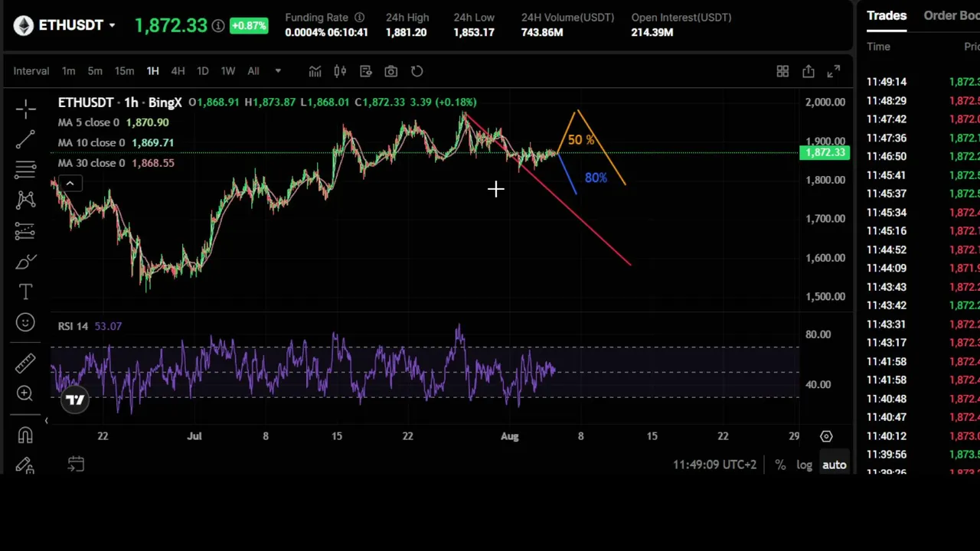Open chart settings gear icon

[826, 436]
